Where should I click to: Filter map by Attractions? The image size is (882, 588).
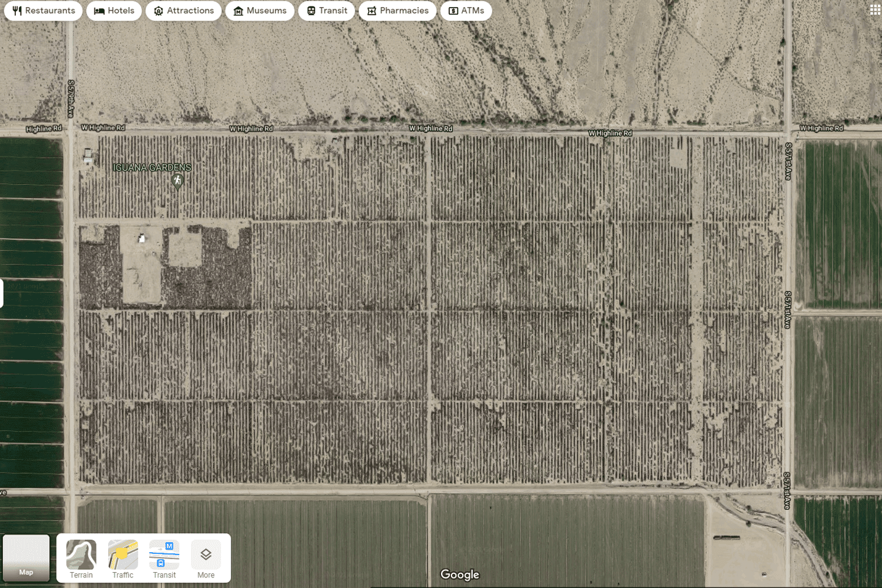point(183,11)
